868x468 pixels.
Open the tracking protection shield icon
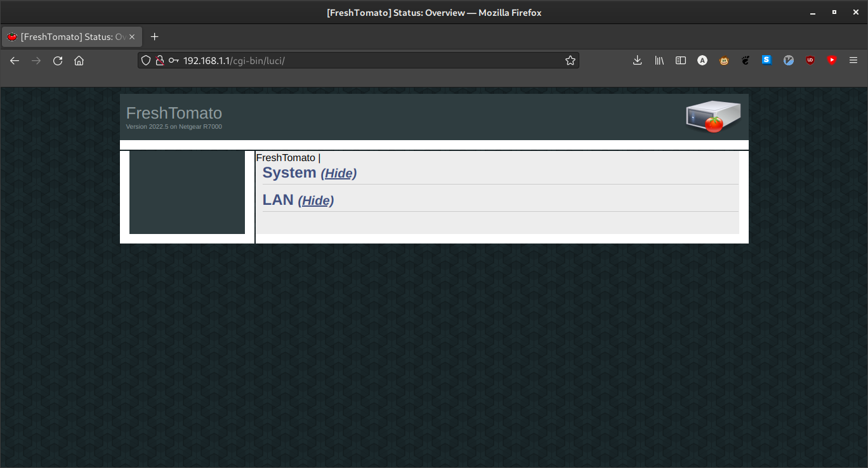click(146, 60)
